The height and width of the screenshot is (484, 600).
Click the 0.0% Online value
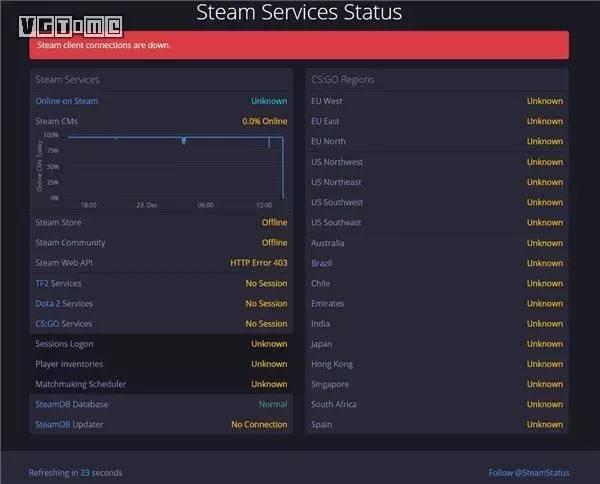[x=265, y=121]
